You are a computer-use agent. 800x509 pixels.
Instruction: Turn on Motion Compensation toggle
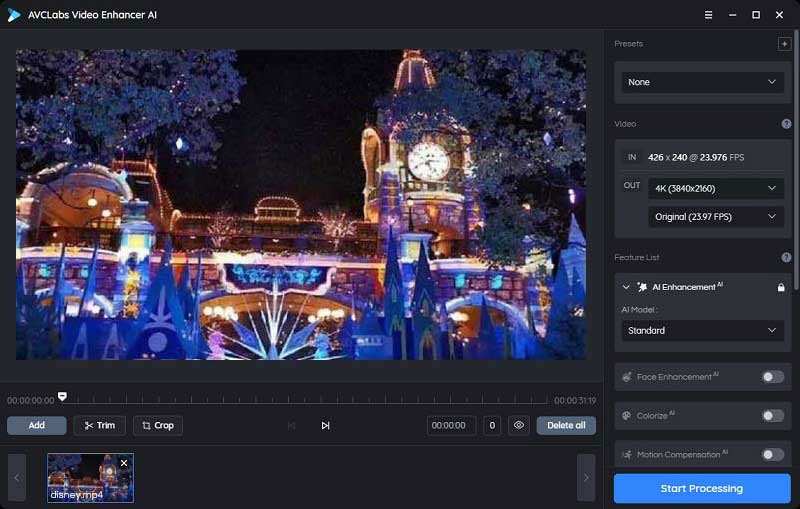772,454
